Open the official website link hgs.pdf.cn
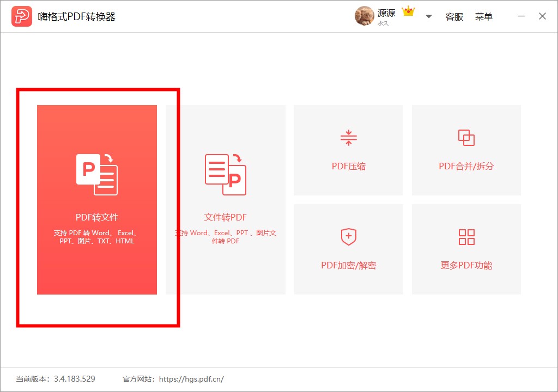 pyautogui.click(x=191, y=379)
